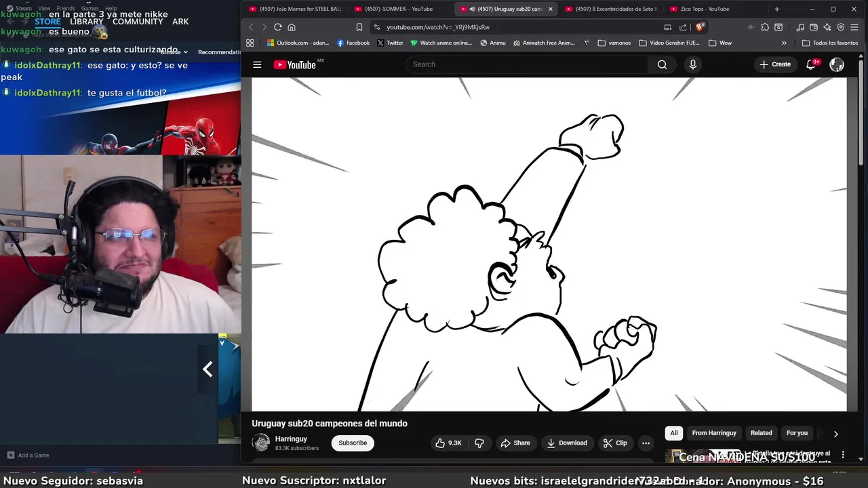
Task: Open the browser extensions puzzle icon
Action: click(x=765, y=27)
